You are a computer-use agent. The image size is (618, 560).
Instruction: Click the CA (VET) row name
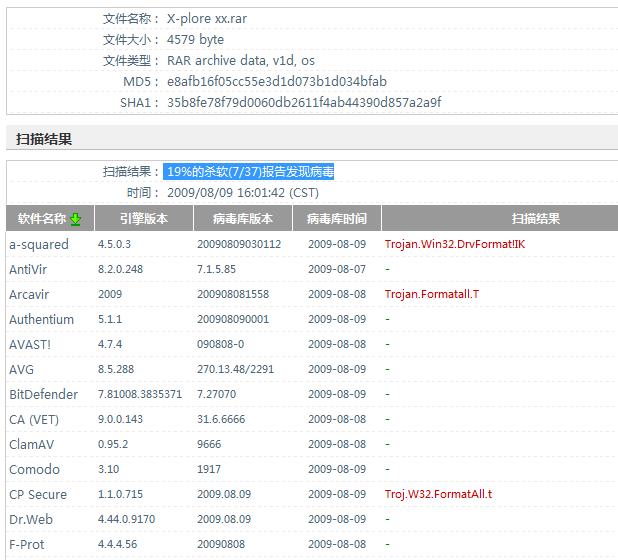(x=34, y=419)
